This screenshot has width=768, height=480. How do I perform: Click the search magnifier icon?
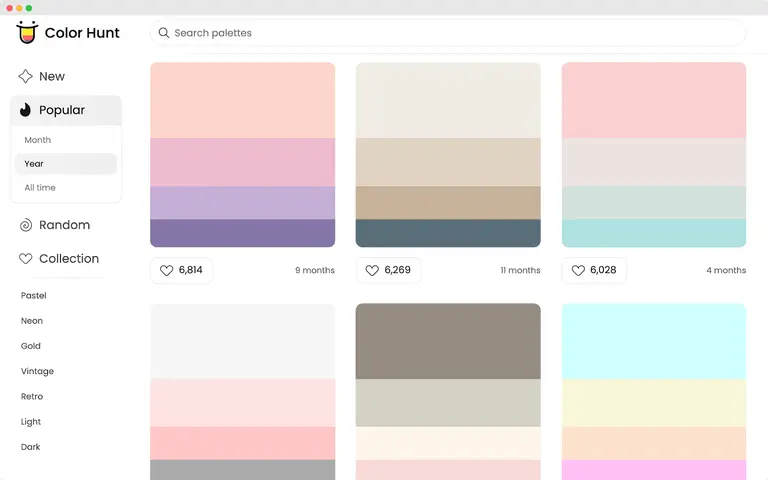pyautogui.click(x=164, y=33)
